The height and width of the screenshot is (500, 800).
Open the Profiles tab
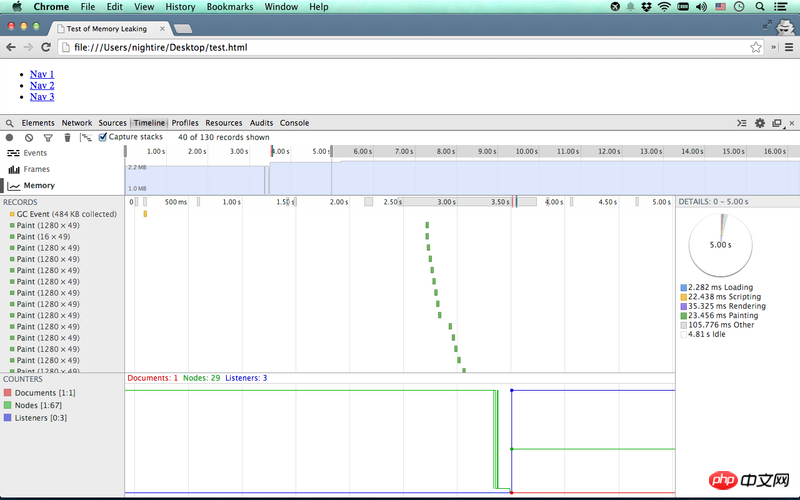point(185,123)
